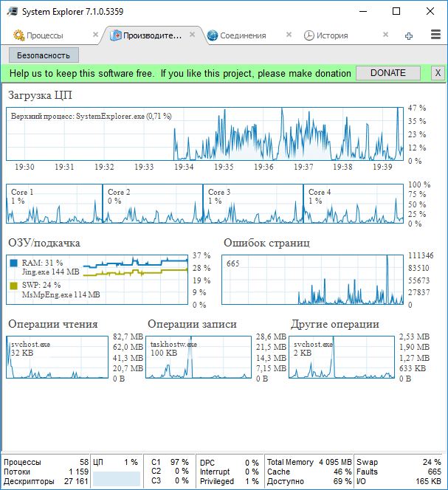Open the Безопасность button

pos(44,55)
